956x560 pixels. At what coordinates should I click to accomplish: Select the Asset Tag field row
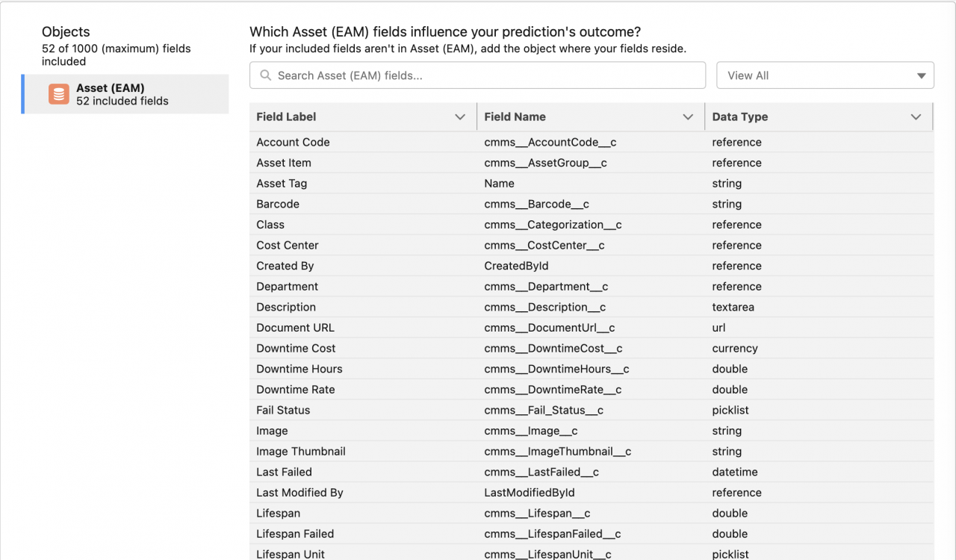tap(592, 183)
